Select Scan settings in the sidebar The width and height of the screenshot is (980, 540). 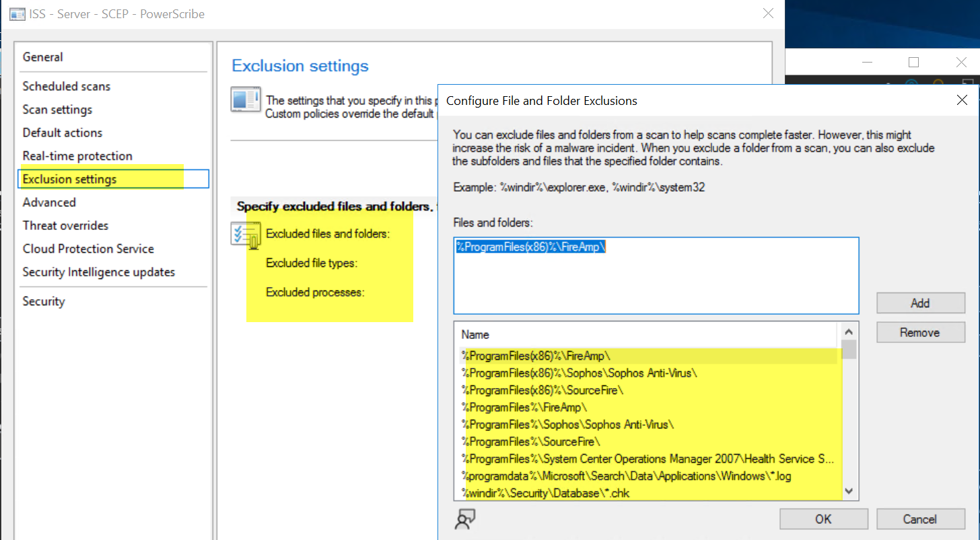click(x=57, y=110)
